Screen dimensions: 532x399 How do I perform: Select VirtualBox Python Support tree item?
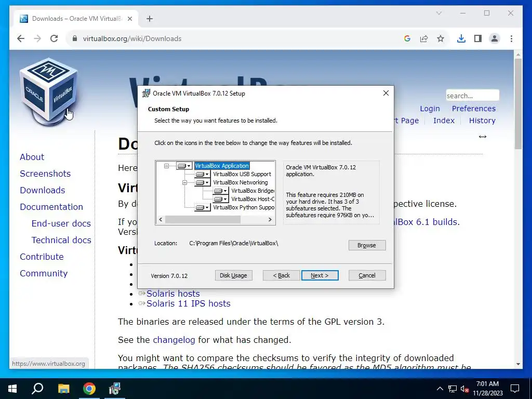(244, 207)
